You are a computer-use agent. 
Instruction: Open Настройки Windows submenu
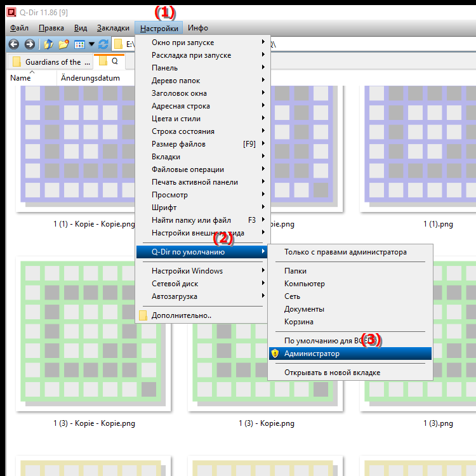[x=202, y=271]
